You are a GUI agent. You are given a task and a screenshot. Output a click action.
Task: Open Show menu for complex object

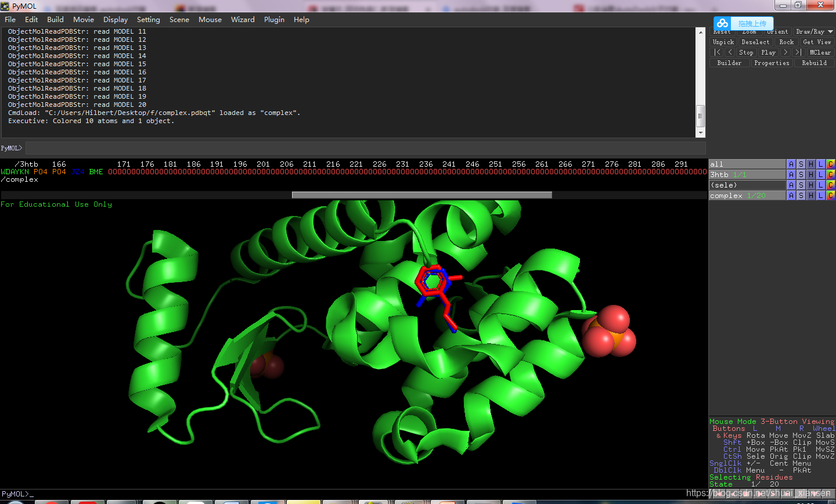point(801,196)
